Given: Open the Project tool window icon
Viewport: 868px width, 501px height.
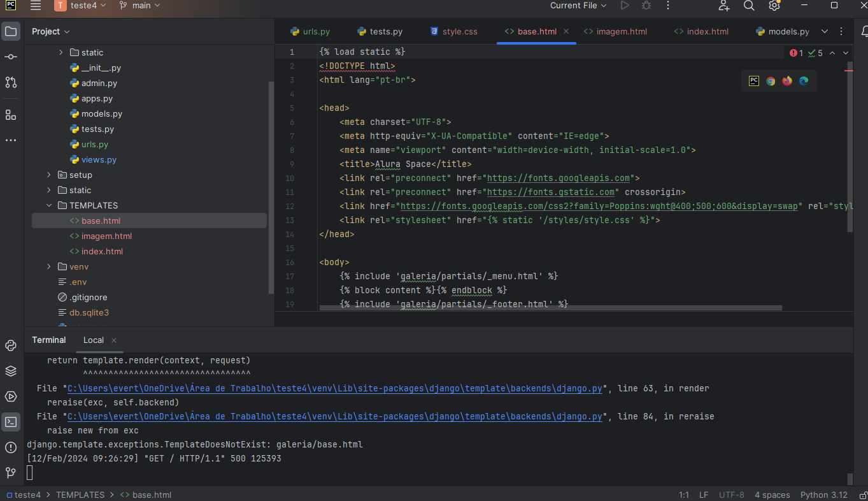Looking at the screenshot, I should click(11, 31).
